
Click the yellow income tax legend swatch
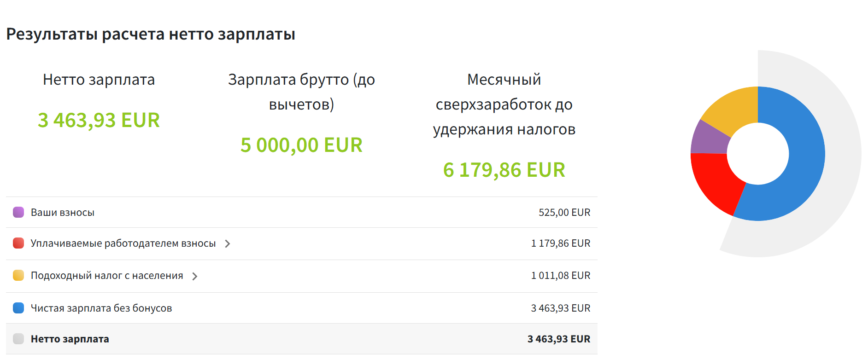[x=18, y=275]
